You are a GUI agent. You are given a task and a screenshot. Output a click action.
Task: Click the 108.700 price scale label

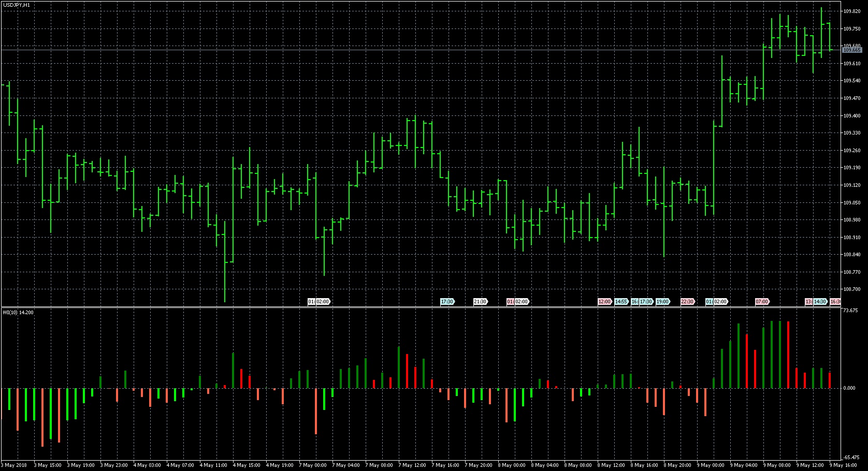(852, 289)
